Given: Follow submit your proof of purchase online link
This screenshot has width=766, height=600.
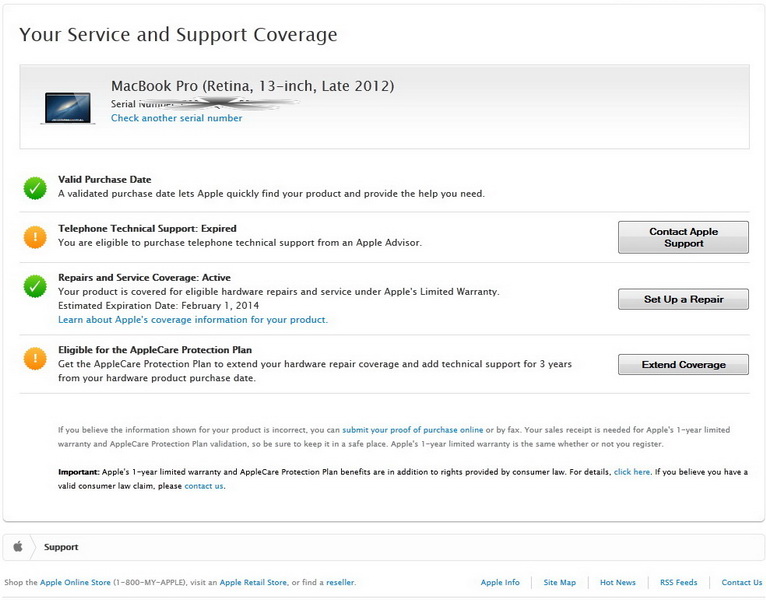Looking at the screenshot, I should click(x=412, y=430).
